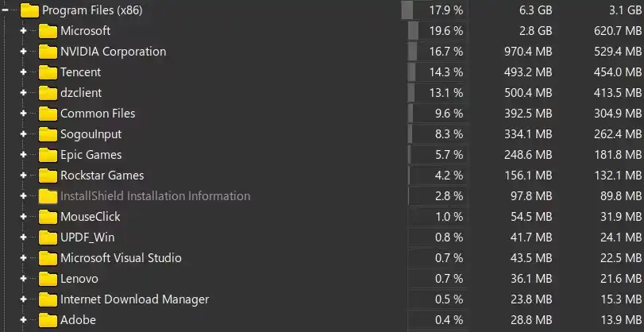Click the Lenovo folder icon
644x332 pixels.
pos(48,279)
